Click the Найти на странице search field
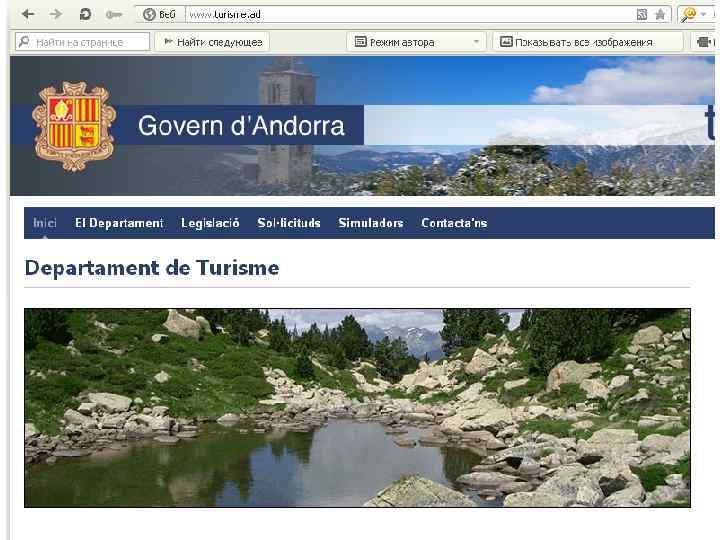The width and height of the screenshot is (720, 540). coord(83,42)
